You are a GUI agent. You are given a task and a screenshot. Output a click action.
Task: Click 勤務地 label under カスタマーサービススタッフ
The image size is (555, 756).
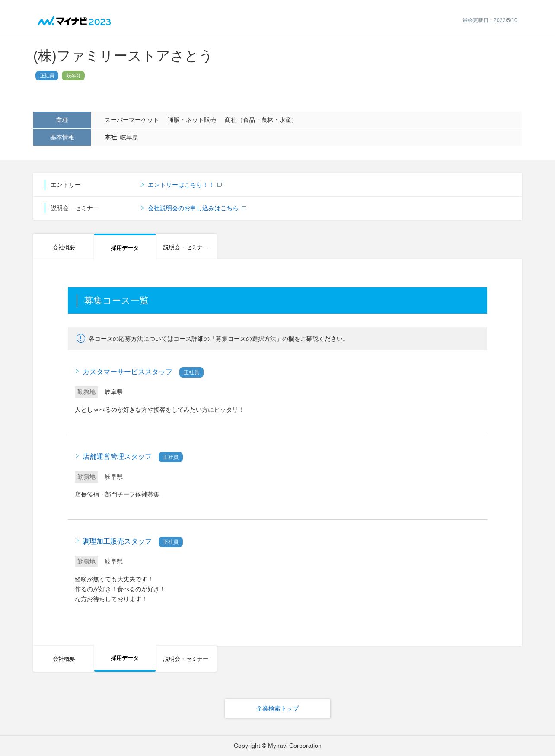pos(86,392)
